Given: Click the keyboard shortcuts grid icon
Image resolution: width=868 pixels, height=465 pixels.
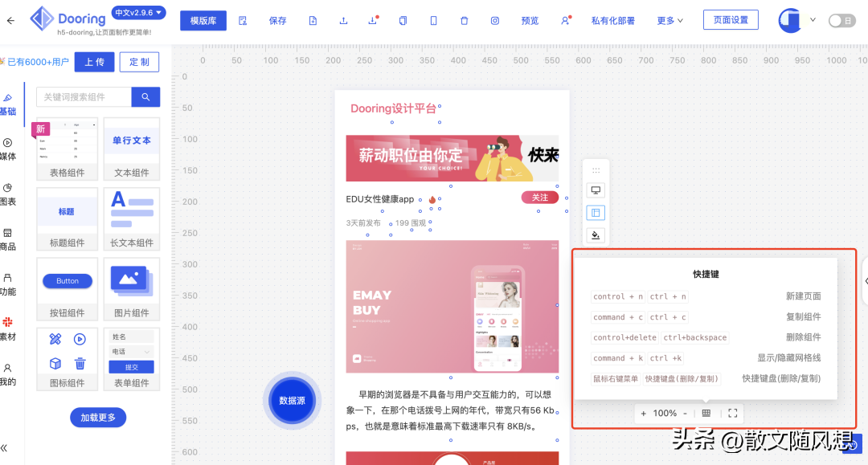Looking at the screenshot, I should pyautogui.click(x=706, y=413).
